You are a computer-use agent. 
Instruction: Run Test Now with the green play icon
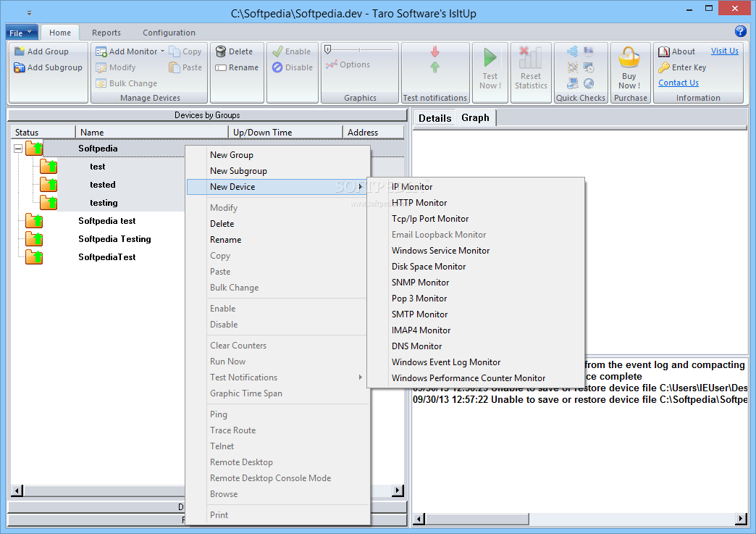(x=490, y=57)
